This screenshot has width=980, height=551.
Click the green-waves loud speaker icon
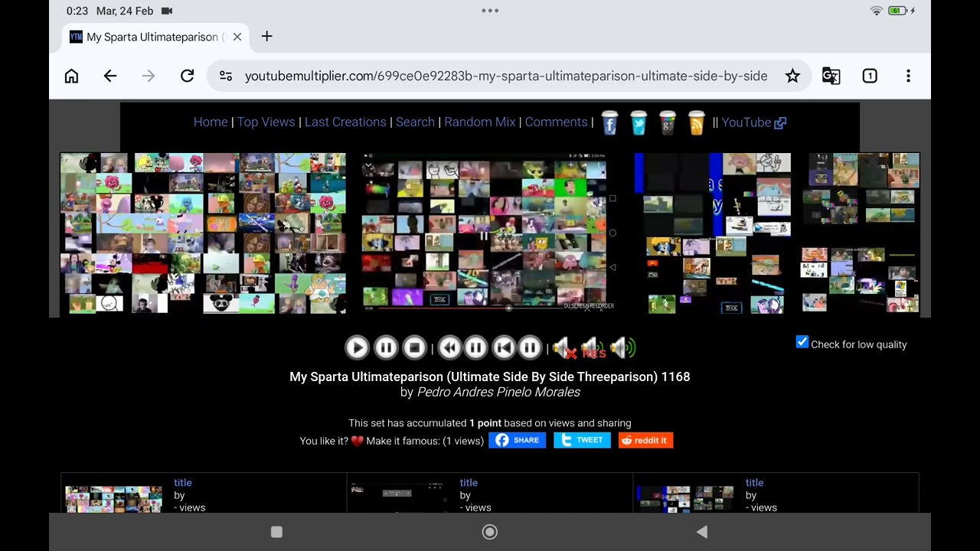coord(623,348)
